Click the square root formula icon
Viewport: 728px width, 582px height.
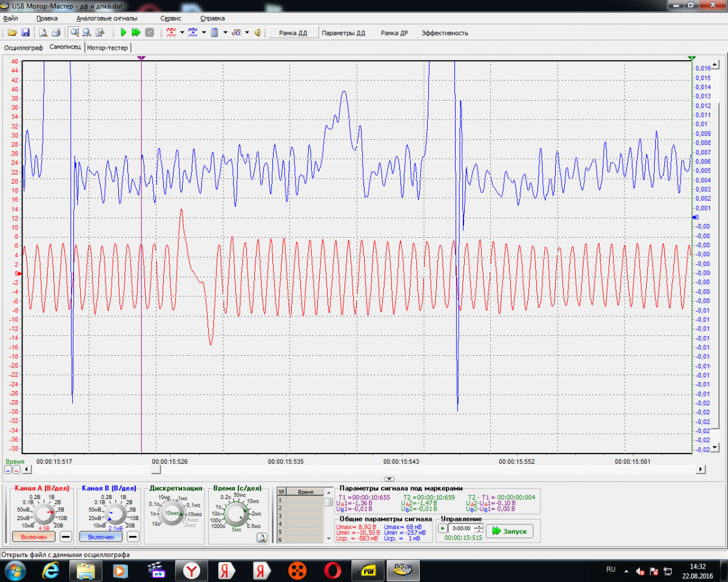click(x=237, y=33)
